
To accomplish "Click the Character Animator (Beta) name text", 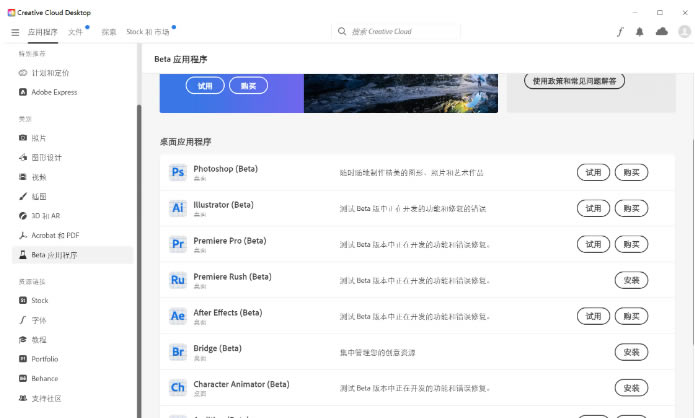I will [x=241, y=384].
